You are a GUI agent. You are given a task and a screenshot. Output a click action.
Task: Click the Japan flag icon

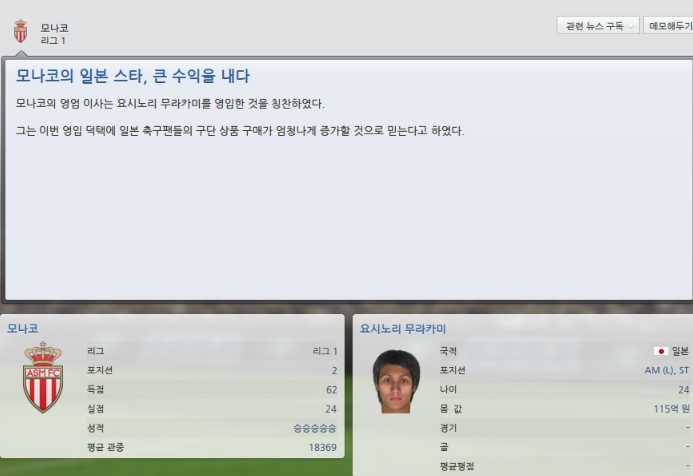pyautogui.click(x=661, y=351)
